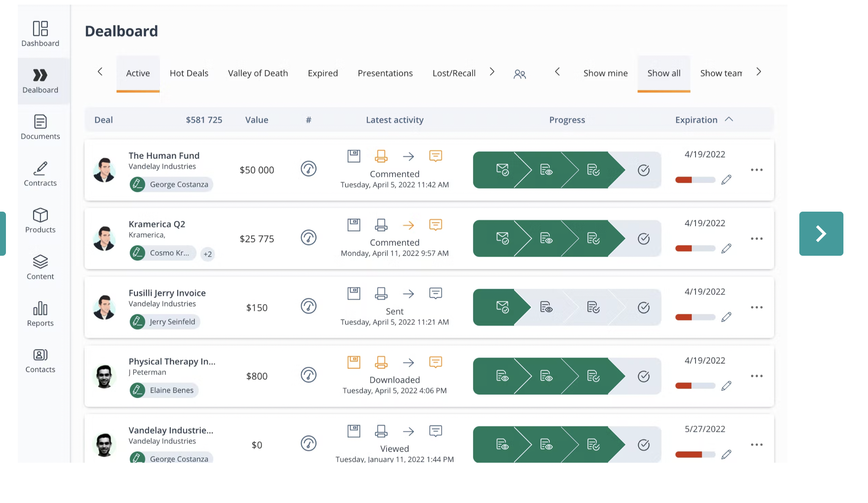
Task: Click progress tracker of Kramerica Q2
Action: click(x=567, y=238)
